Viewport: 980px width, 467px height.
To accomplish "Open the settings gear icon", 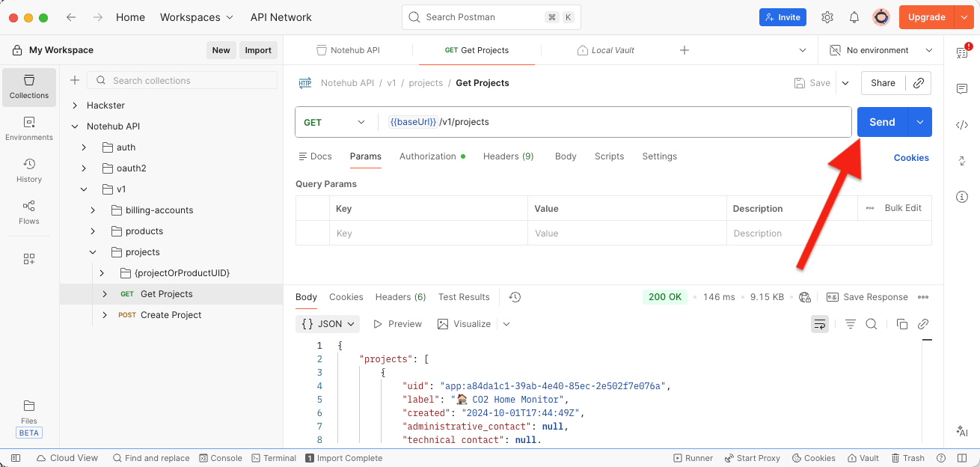I will pyautogui.click(x=827, y=17).
